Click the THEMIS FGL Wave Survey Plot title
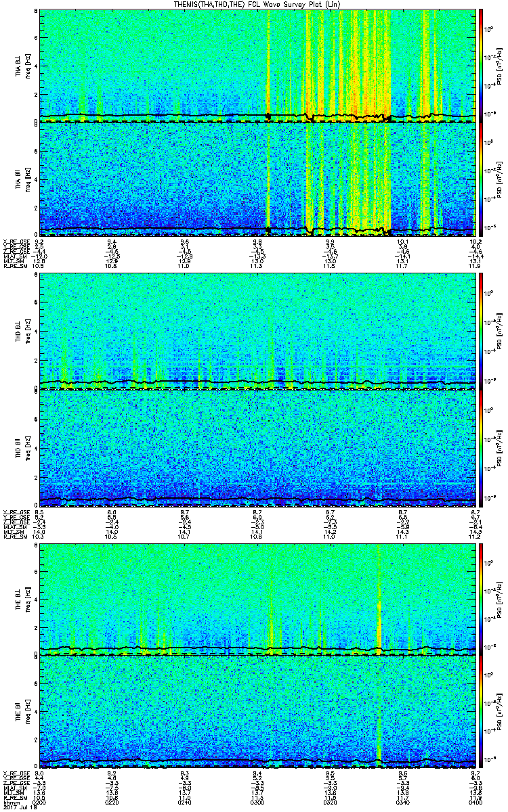The width and height of the screenshot is (508, 812). (x=257, y=4)
